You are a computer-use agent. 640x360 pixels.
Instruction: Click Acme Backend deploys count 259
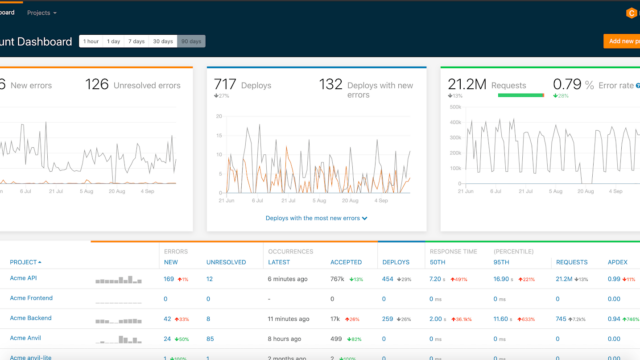click(387, 319)
